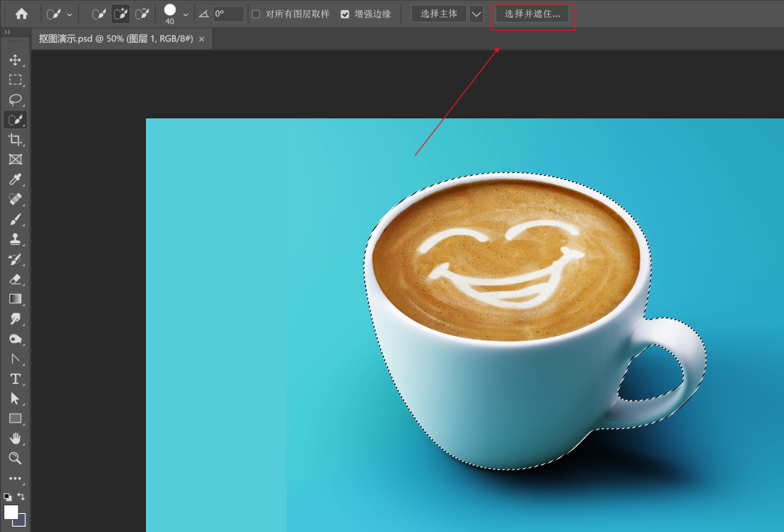Select the Horizontal Type tool
This screenshot has height=532, width=784.
coord(15,379)
